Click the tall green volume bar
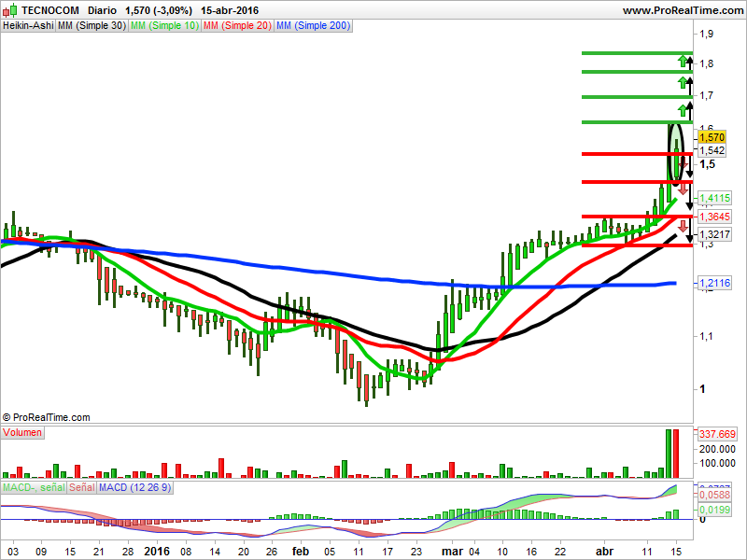The image size is (747, 560). 669,454
